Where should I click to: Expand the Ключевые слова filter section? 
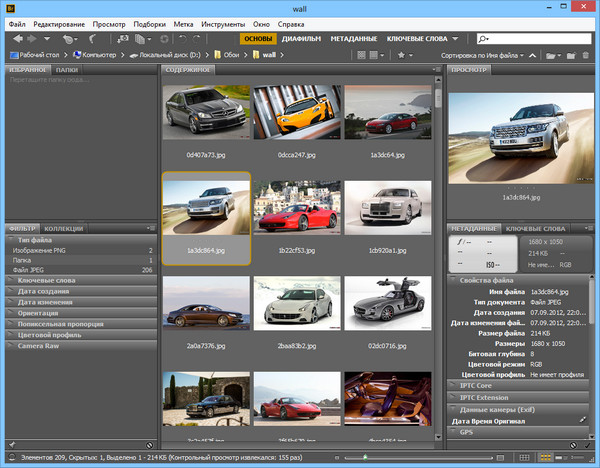click(45, 280)
